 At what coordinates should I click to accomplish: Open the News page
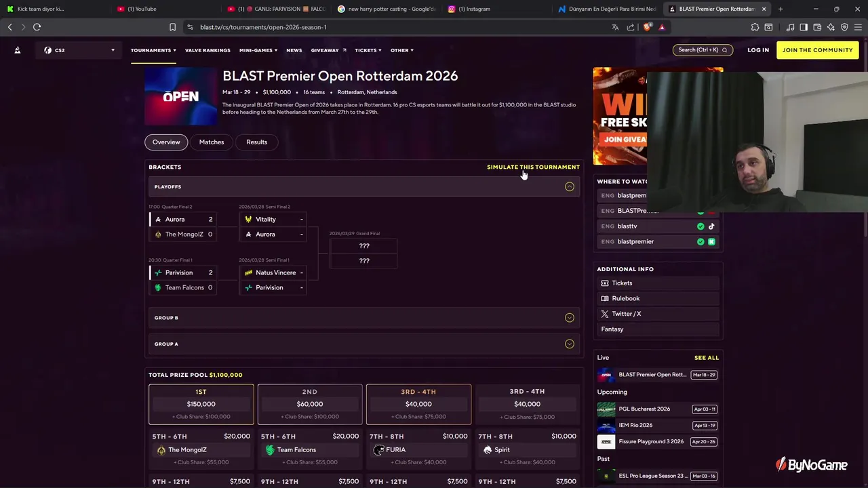294,50
